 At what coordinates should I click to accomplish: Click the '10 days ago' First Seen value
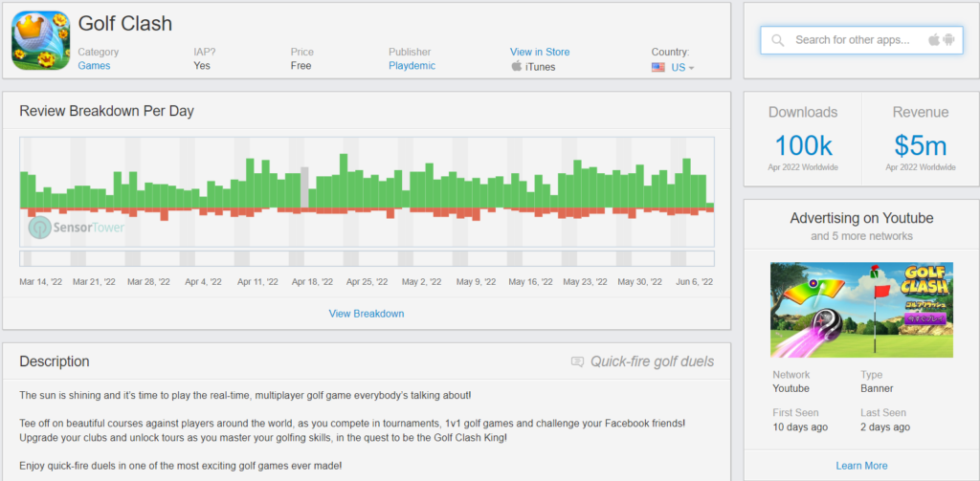pos(800,427)
